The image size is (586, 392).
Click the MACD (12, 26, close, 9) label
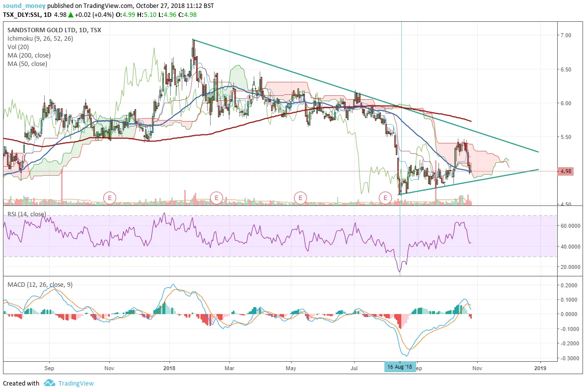[40, 284]
